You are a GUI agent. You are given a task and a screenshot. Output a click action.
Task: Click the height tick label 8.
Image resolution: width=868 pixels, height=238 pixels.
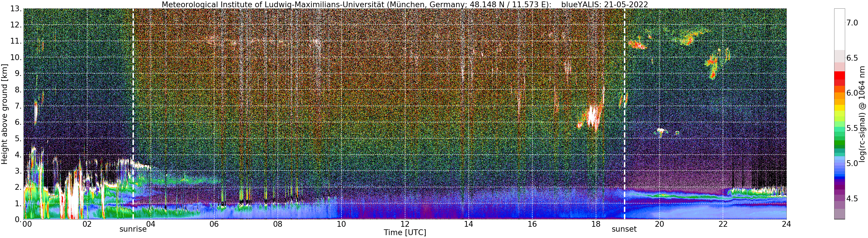point(18,90)
